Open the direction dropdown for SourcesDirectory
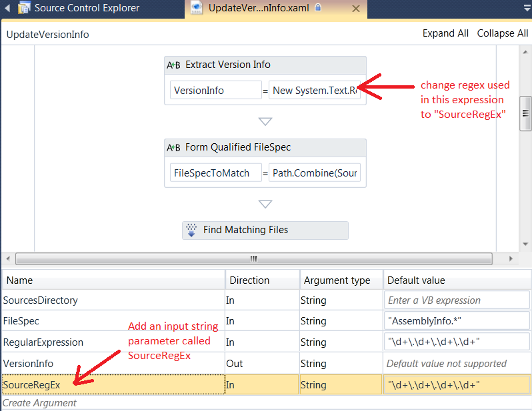This screenshot has width=532, height=411. [x=262, y=300]
